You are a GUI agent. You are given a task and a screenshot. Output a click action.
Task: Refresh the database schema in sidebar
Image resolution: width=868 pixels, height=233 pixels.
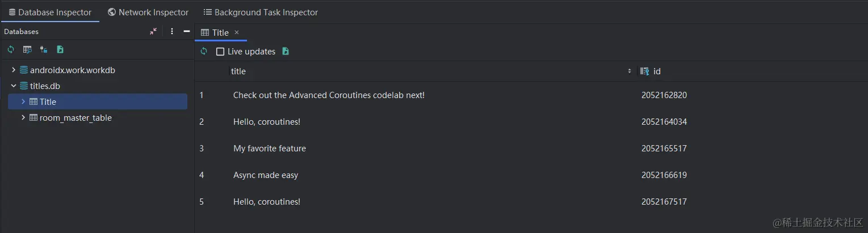pos(11,50)
